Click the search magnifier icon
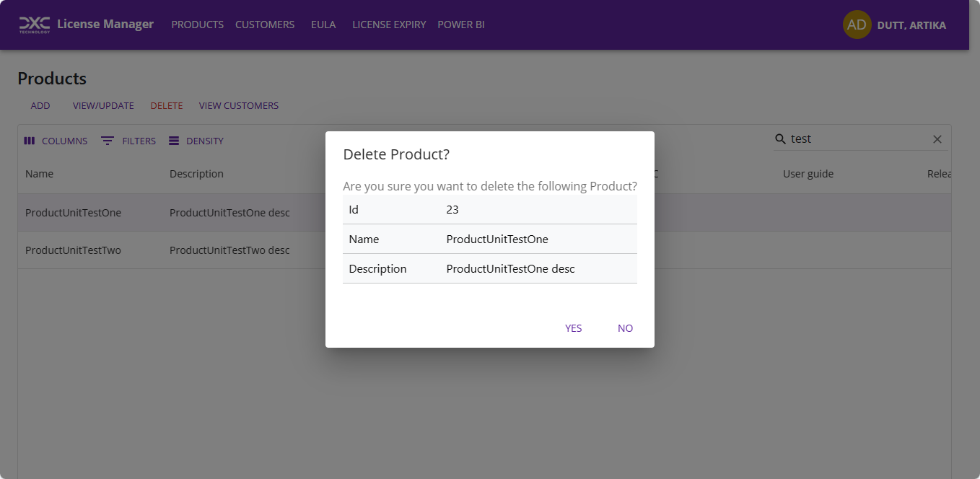The height and width of the screenshot is (479, 980). pos(781,139)
